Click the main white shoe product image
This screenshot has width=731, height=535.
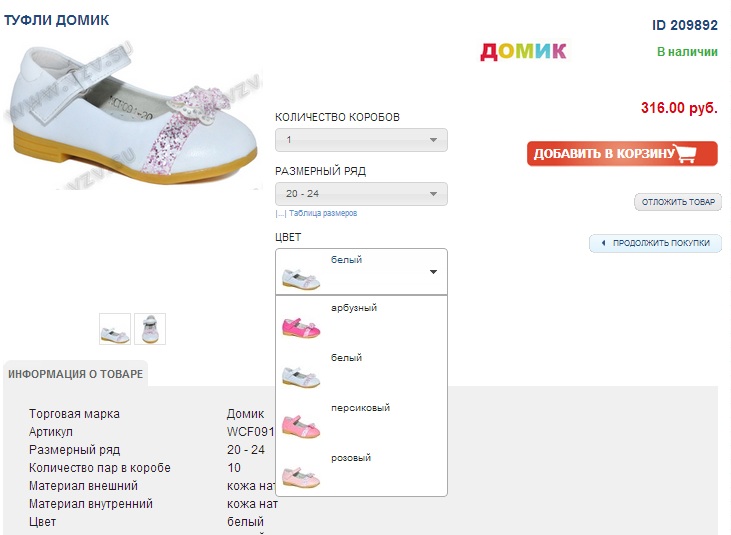pos(133,117)
